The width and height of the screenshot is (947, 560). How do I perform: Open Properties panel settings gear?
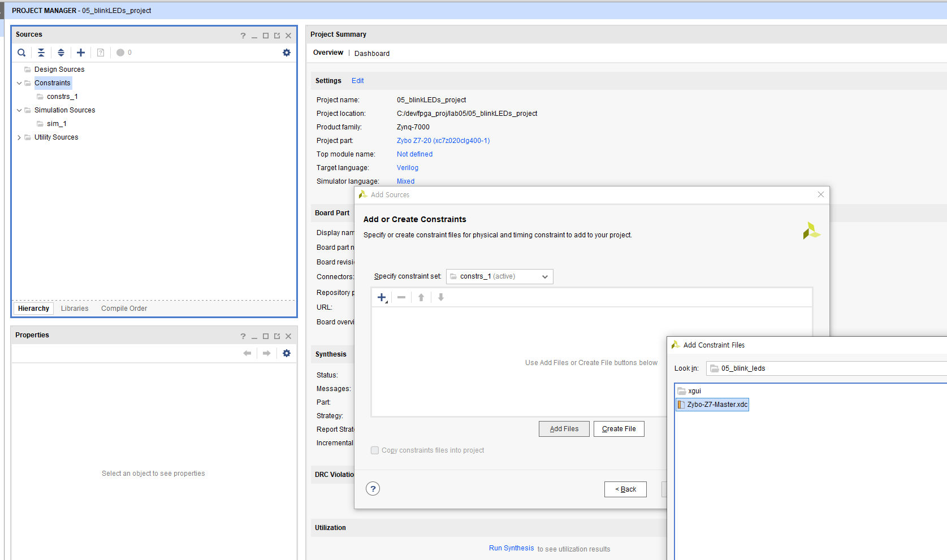point(287,353)
